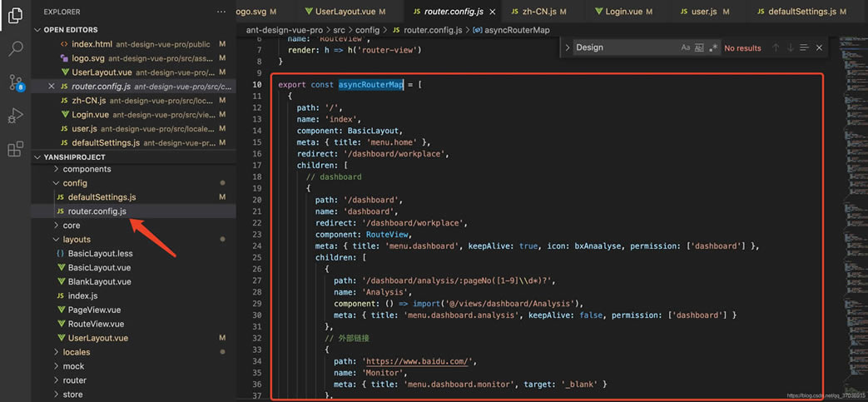Image resolution: width=868 pixels, height=402 pixels.
Task: Switch to the UserLayout.vue tab
Action: point(345,12)
